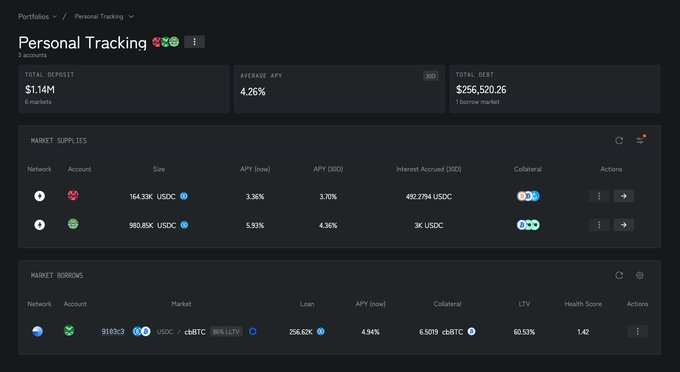Click the USDC token icon beside 164.33K

coord(184,196)
